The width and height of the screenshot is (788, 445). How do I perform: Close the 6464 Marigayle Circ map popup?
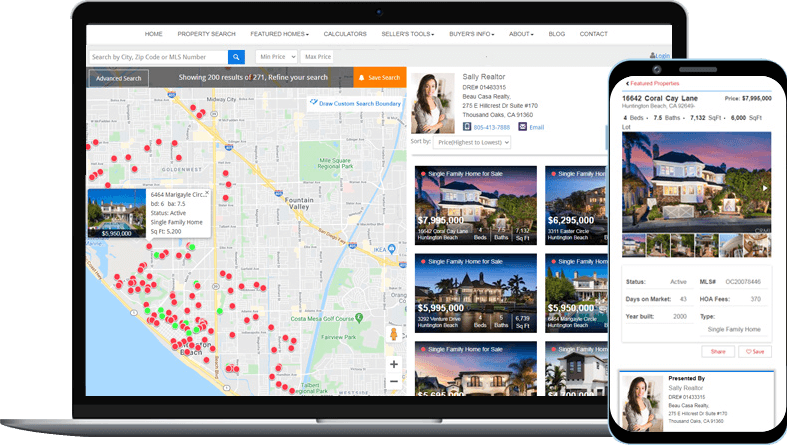(206, 194)
